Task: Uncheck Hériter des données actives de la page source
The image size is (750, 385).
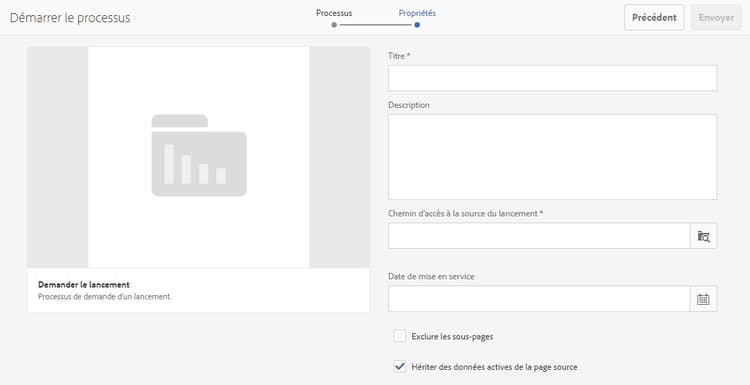Action: [x=400, y=367]
